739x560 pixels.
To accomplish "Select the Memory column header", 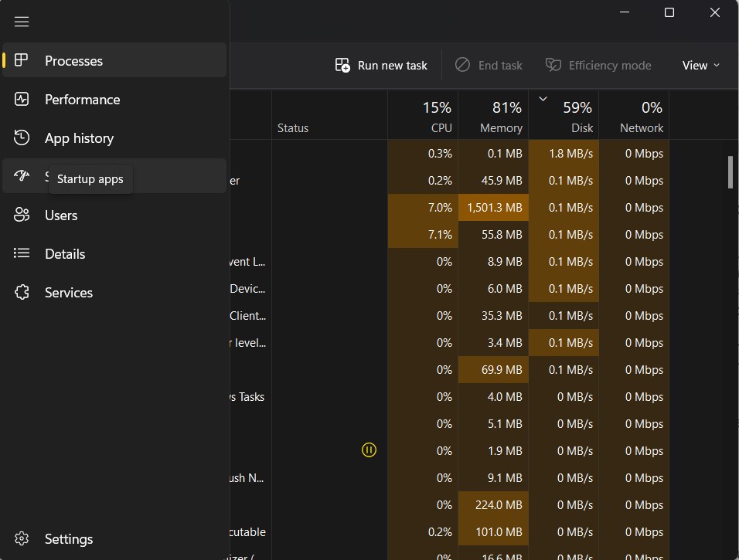I will (493, 114).
